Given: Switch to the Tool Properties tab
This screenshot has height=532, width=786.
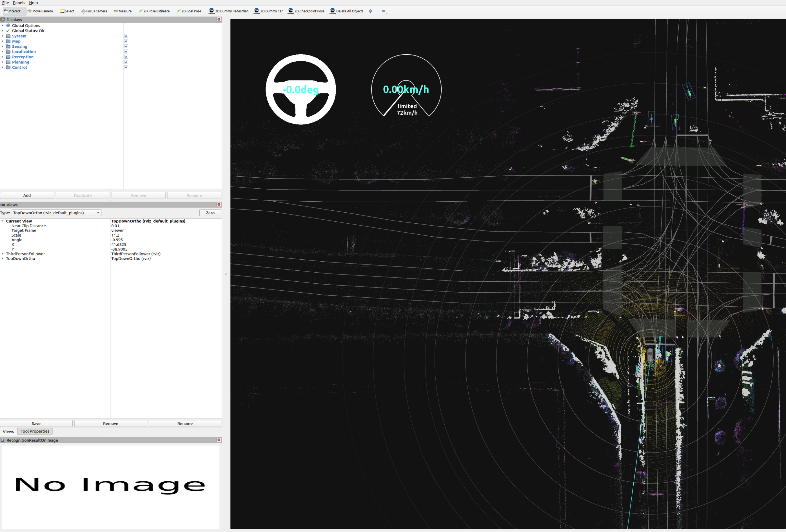Looking at the screenshot, I should [35, 431].
